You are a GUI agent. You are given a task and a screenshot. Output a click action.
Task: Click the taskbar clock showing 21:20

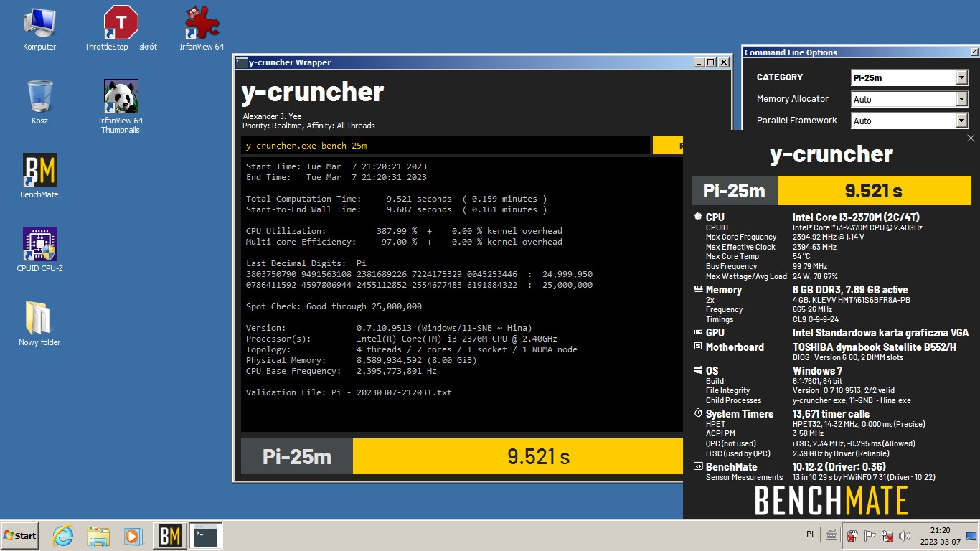coord(940,536)
